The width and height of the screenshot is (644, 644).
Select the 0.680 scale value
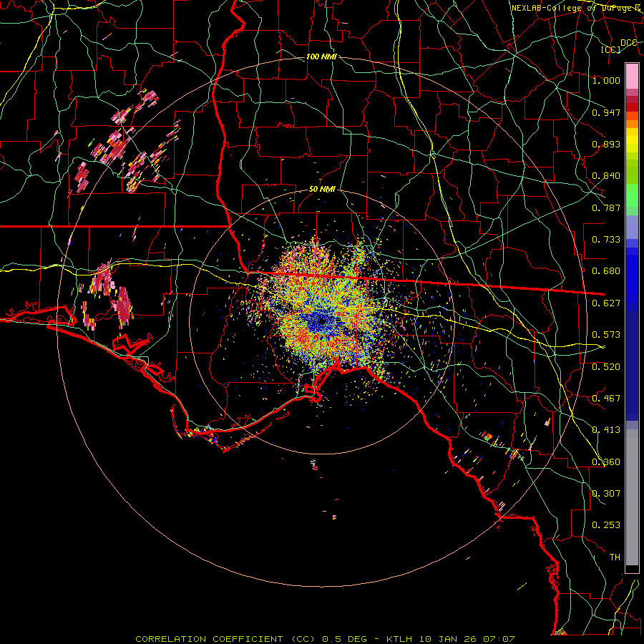click(606, 271)
